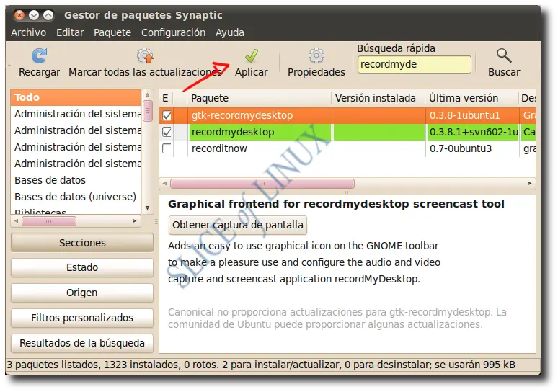Click category list horizontal scrollbar thumb

(49, 221)
